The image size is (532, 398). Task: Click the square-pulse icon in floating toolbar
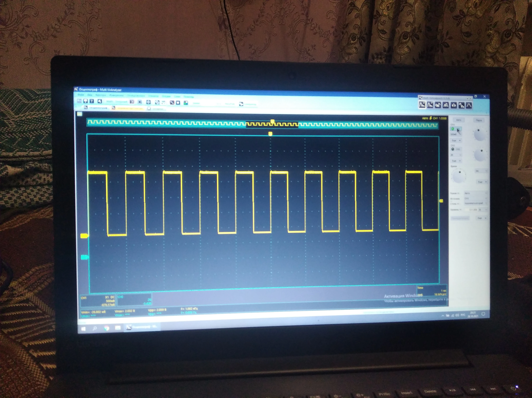pos(446,105)
